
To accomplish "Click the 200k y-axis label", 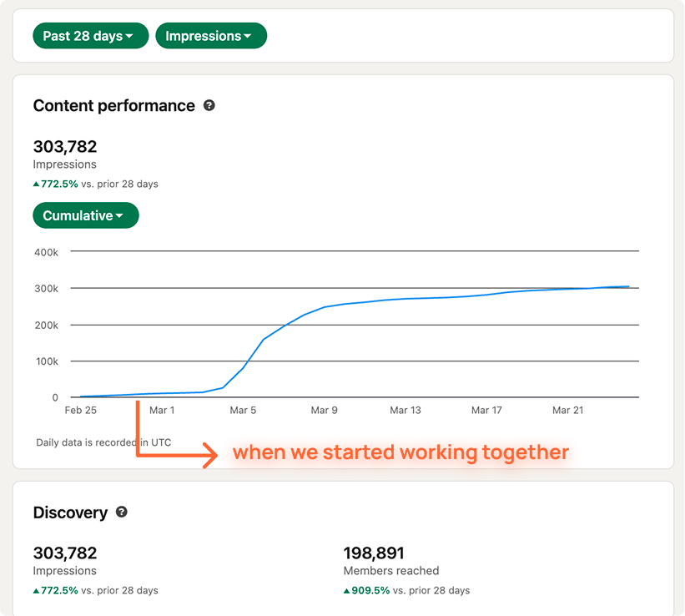I will coord(47,326).
